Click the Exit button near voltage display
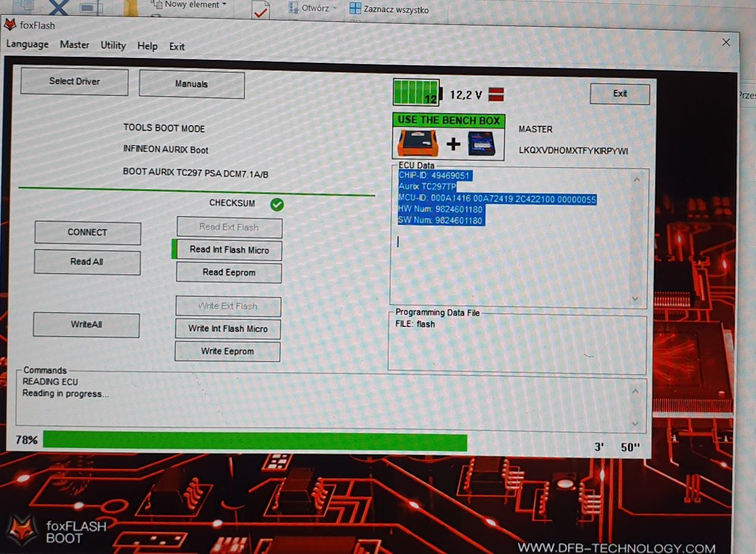 tap(620, 93)
